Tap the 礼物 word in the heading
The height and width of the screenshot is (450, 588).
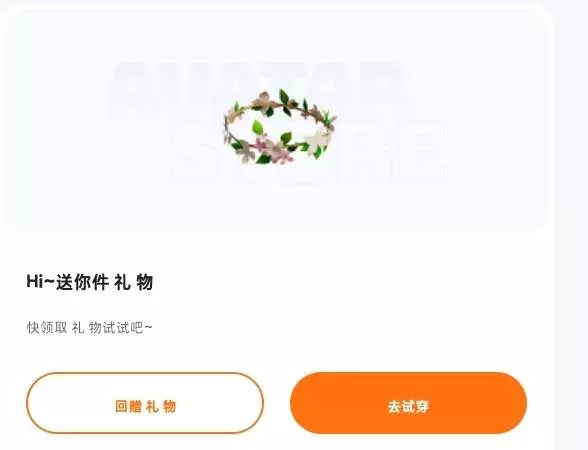134,282
